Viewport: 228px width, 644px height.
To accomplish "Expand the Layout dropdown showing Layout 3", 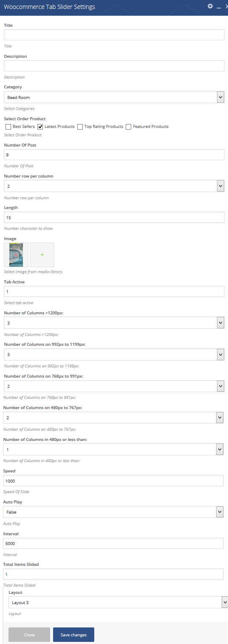I will (x=118, y=602).
